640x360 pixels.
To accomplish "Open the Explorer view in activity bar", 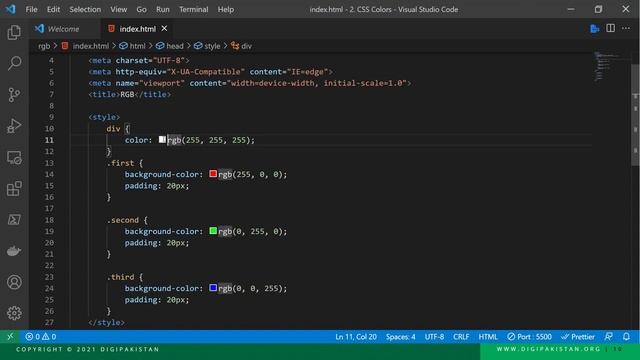I will [14, 32].
